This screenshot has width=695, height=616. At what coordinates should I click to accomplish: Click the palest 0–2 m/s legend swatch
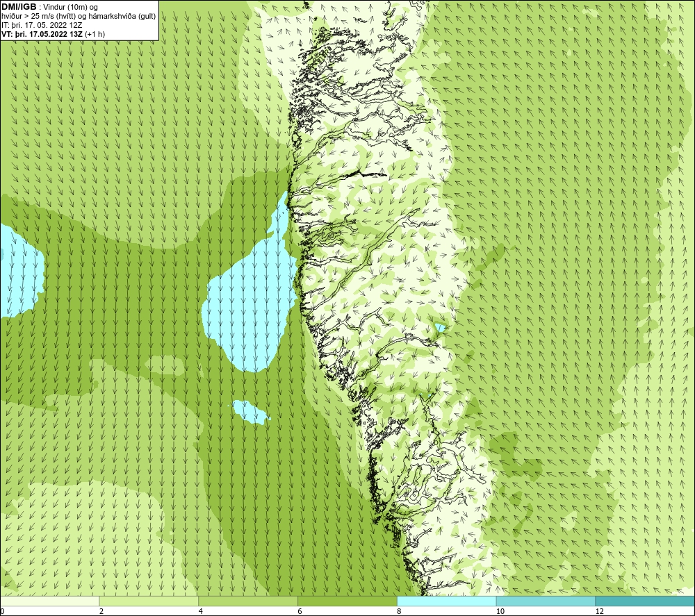[x=49, y=601]
